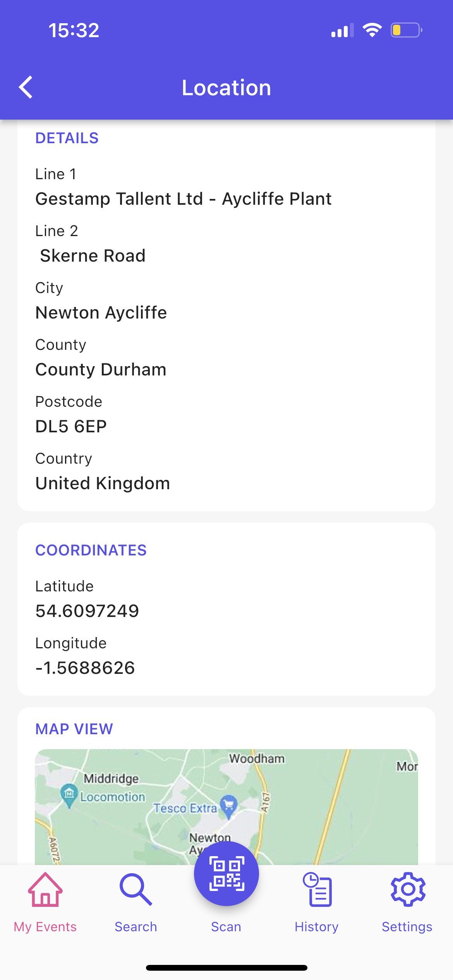Tap the latitude value 54.6097249
453x980 pixels.
tap(87, 611)
